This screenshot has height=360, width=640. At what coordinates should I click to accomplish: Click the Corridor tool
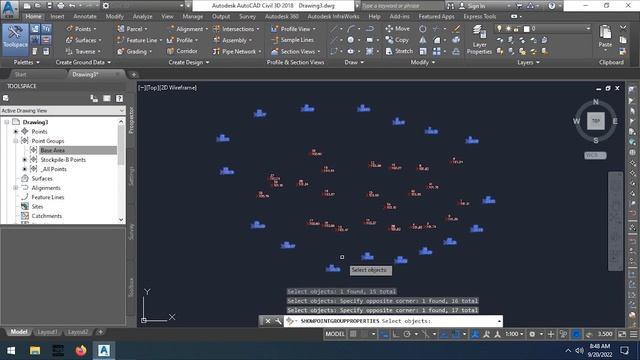tap(182, 51)
